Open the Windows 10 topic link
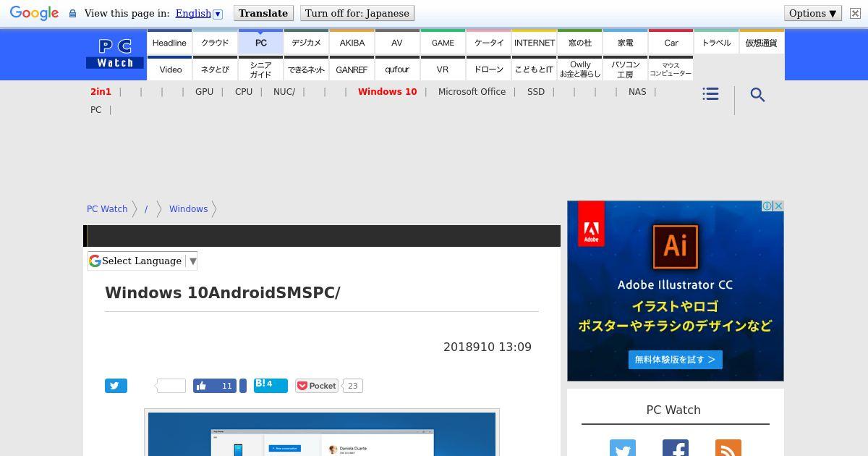Image resolution: width=868 pixels, height=456 pixels. 388,92
